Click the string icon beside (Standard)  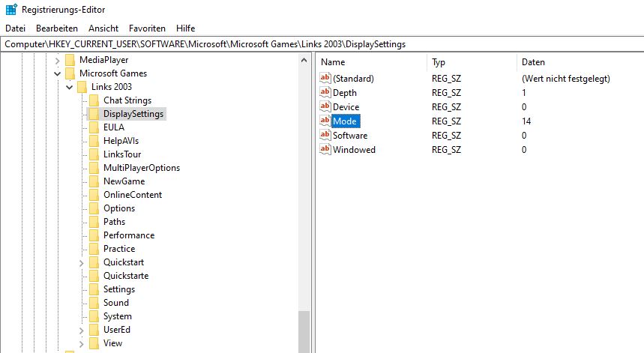(x=325, y=78)
